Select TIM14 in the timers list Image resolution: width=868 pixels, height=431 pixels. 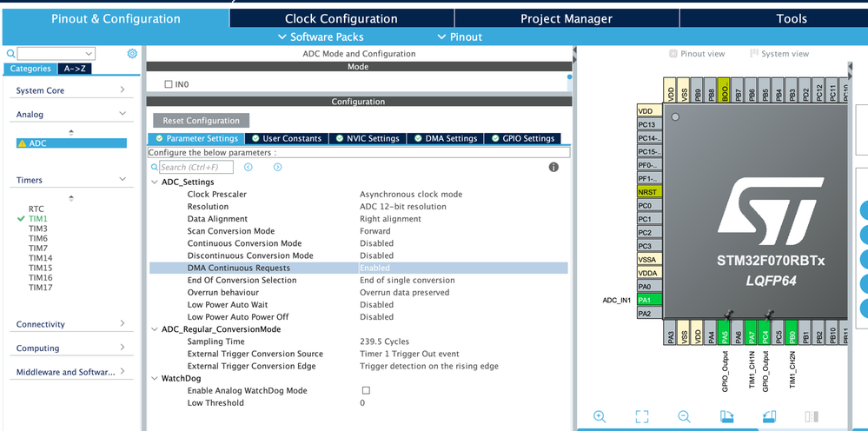pyautogui.click(x=41, y=258)
